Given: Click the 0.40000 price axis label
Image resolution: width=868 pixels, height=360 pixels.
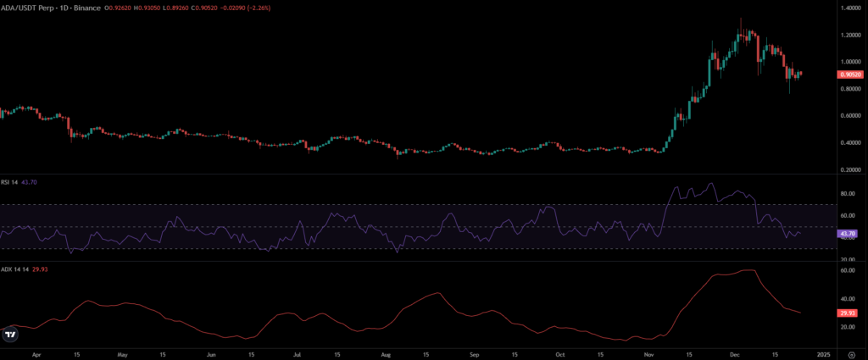Looking at the screenshot, I should pos(851,143).
